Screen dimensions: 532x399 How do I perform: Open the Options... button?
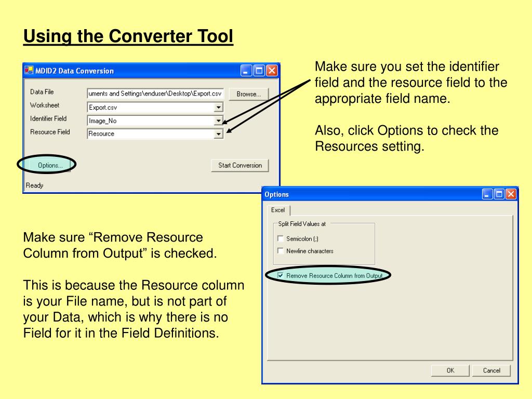tap(50, 165)
